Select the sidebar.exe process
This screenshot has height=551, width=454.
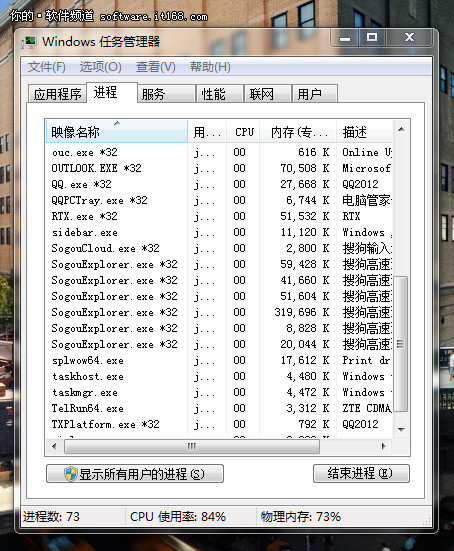tap(219, 232)
